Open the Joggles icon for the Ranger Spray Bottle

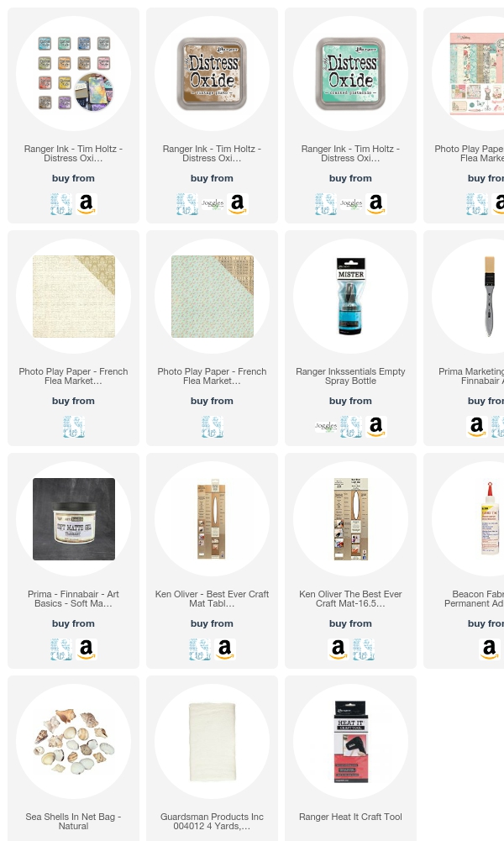(326, 427)
